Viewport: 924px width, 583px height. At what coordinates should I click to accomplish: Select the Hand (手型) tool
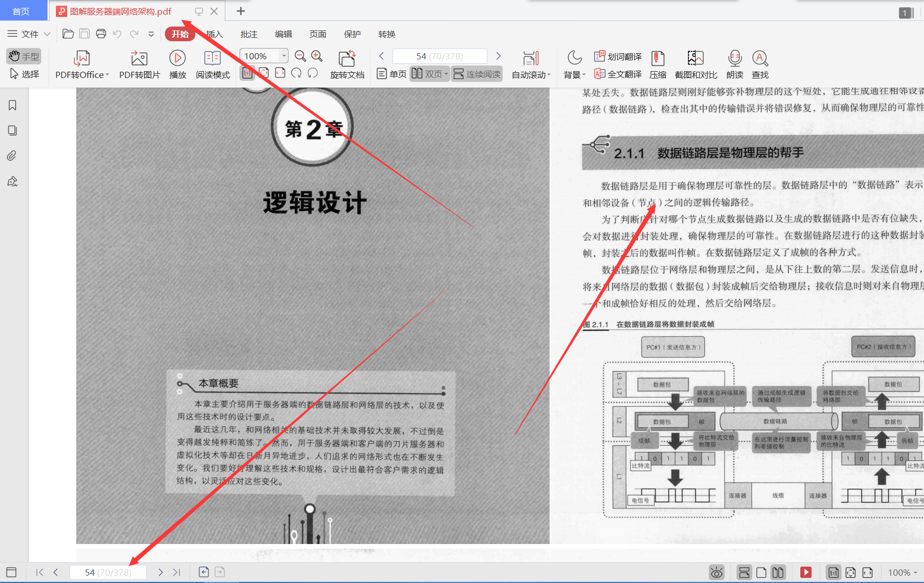tap(24, 56)
